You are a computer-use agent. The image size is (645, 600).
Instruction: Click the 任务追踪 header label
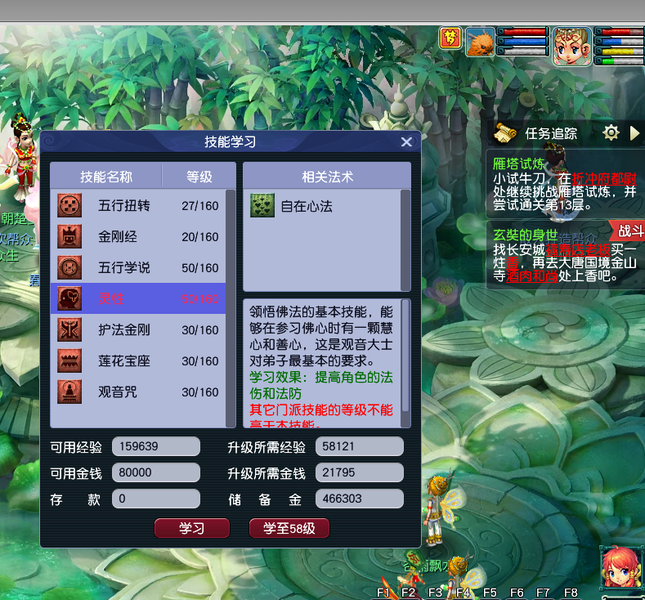551,133
